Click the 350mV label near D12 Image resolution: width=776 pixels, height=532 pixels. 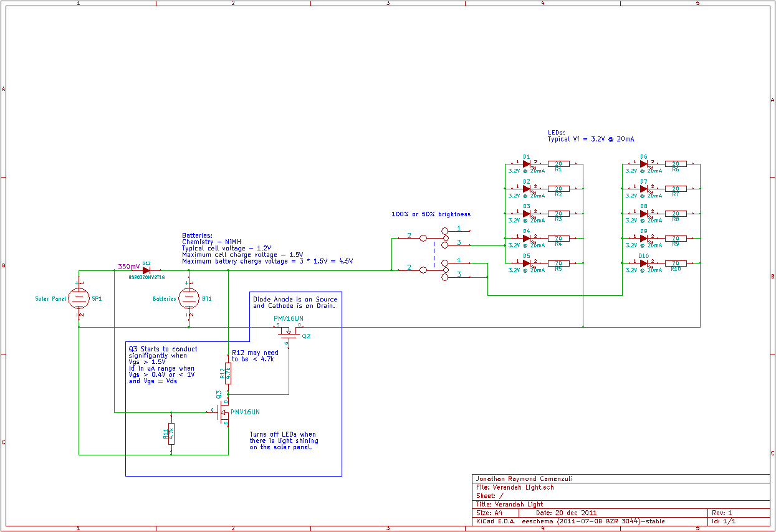(x=129, y=267)
